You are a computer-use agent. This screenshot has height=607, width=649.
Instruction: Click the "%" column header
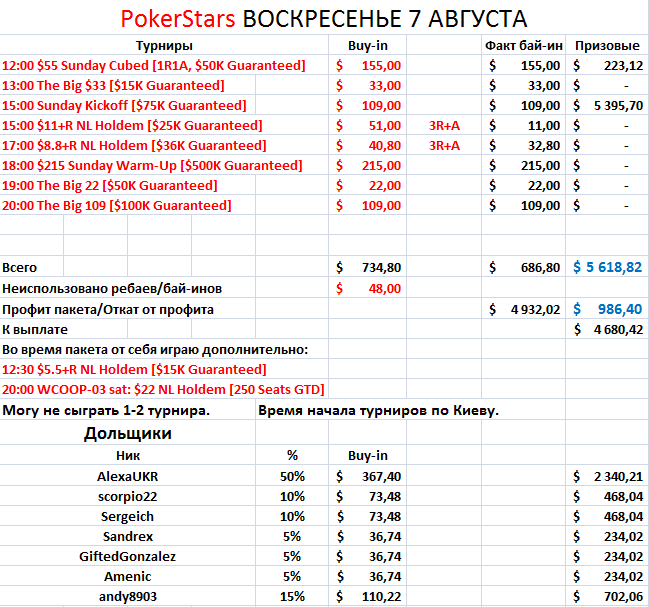click(292, 455)
